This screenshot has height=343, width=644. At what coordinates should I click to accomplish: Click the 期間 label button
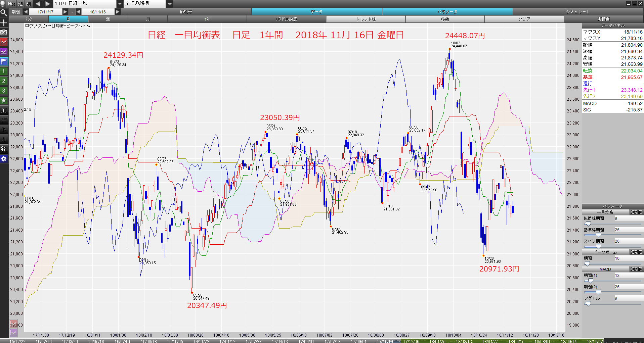(x=16, y=12)
